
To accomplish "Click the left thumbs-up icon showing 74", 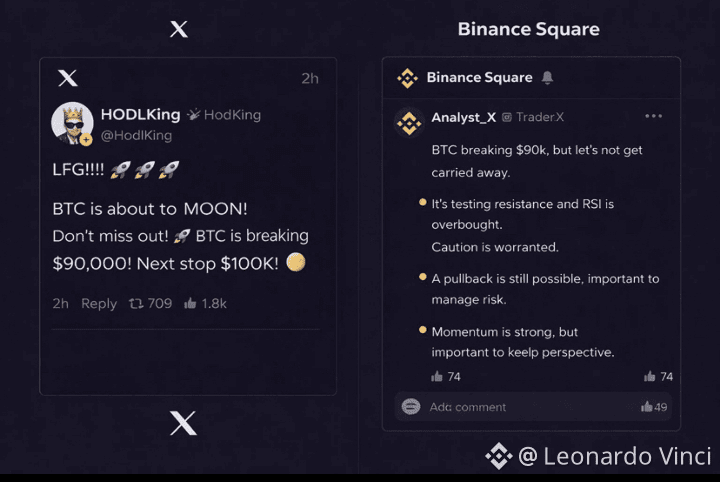I will (437, 376).
